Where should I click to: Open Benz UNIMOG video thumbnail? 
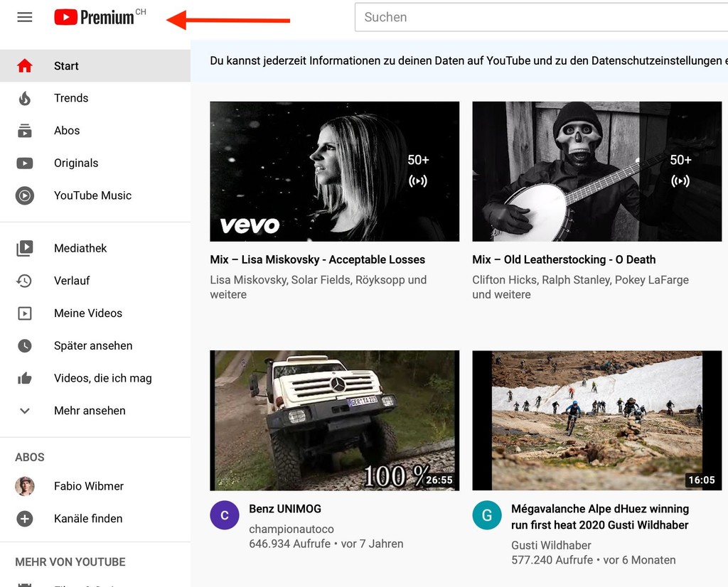[x=334, y=421]
